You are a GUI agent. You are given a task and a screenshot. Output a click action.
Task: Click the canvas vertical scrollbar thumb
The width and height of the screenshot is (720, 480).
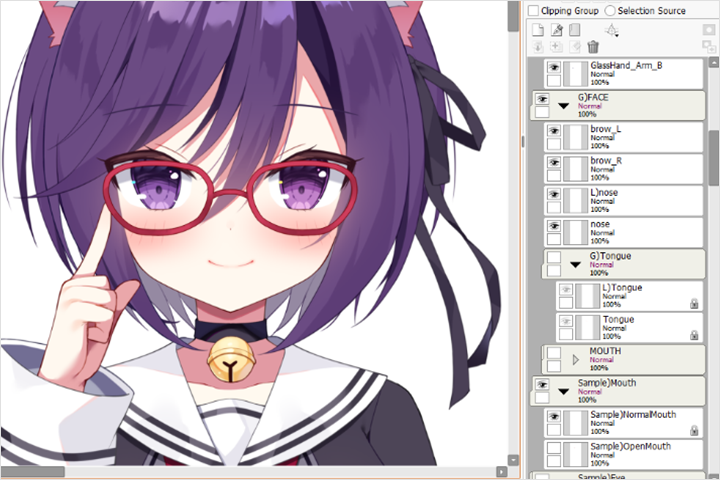[513, 16]
